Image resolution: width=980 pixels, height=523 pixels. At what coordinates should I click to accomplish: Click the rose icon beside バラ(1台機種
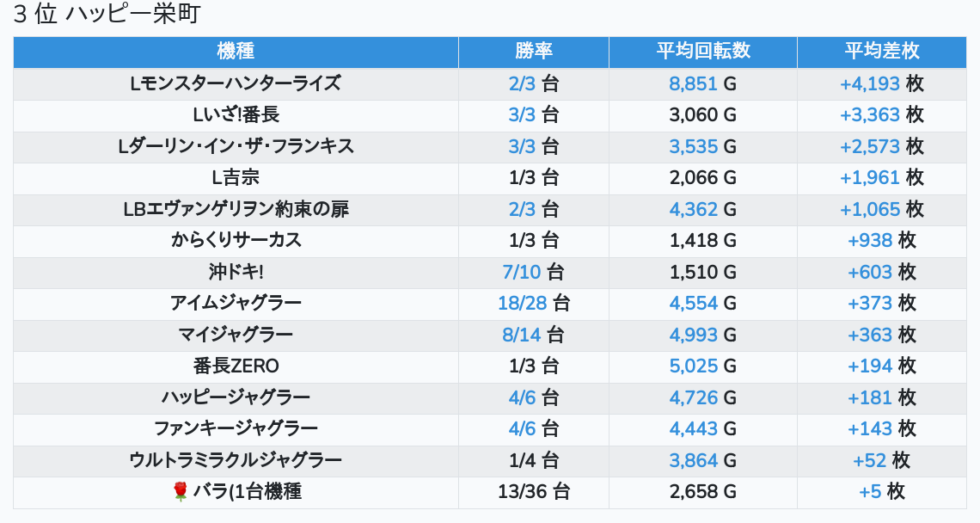[x=180, y=492]
